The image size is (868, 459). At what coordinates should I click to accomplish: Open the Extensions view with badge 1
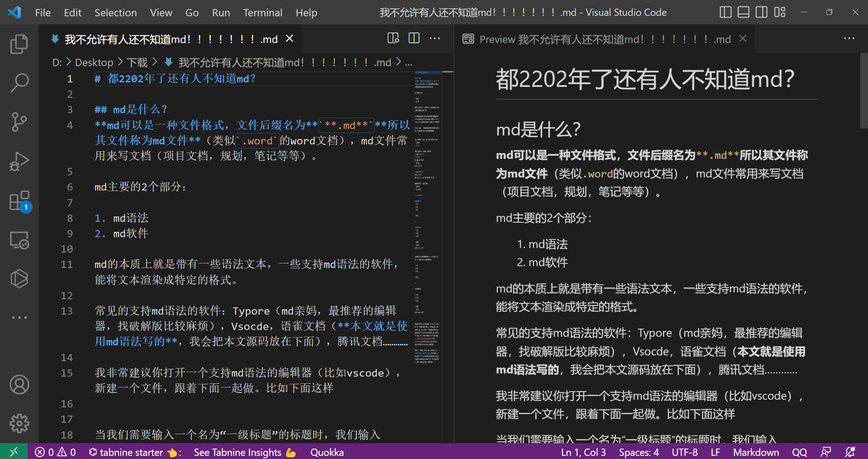[19, 201]
